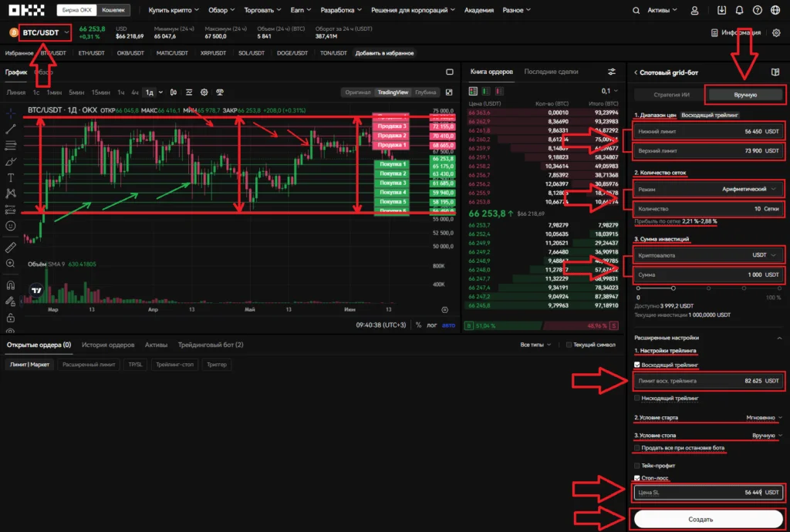Toggle the Стоп-лосс checkbox
The height and width of the screenshot is (532, 790).
tap(636, 477)
